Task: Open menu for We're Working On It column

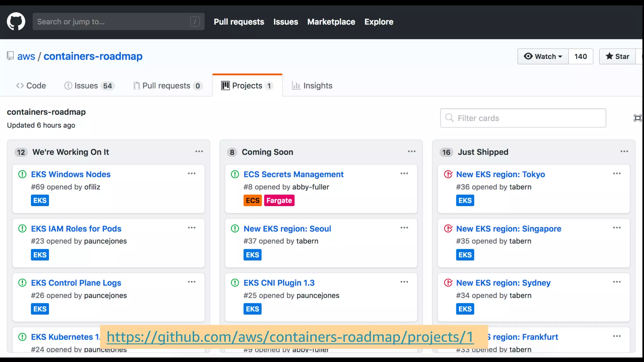Action: 199,151
